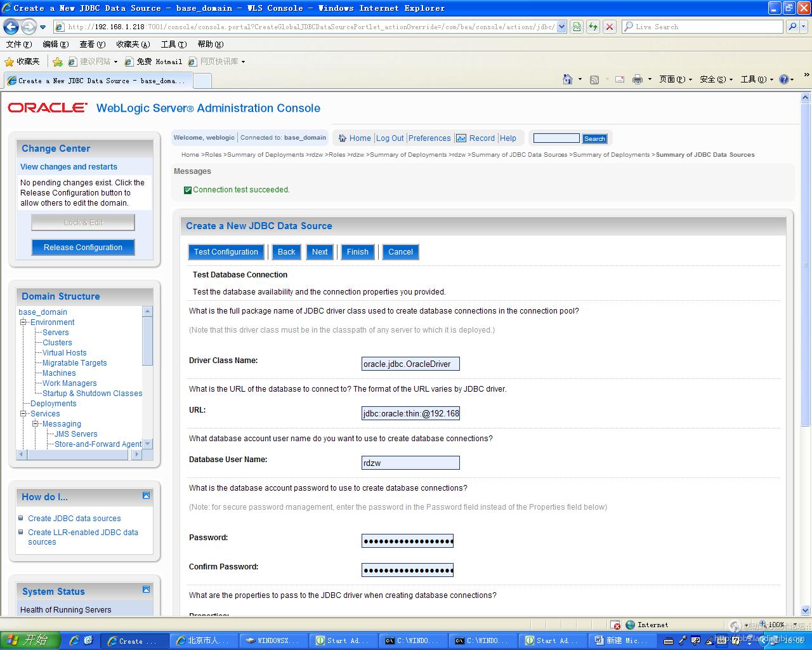Open the 工具(T) menu in menu bar
Viewport: 812px width, 650px height.
coord(173,44)
